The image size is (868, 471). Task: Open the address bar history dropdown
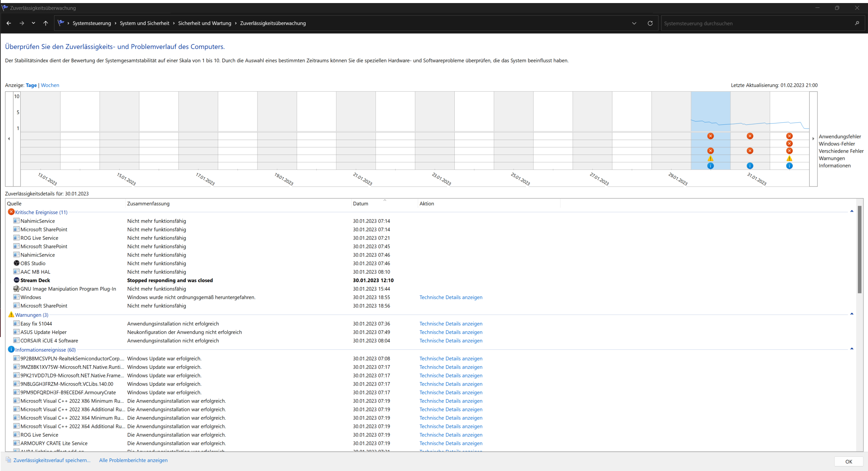634,23
